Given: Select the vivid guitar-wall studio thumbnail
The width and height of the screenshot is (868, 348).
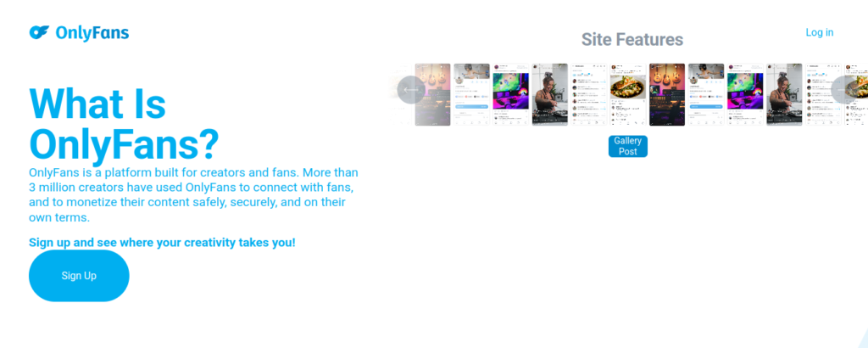Looking at the screenshot, I should tap(667, 95).
